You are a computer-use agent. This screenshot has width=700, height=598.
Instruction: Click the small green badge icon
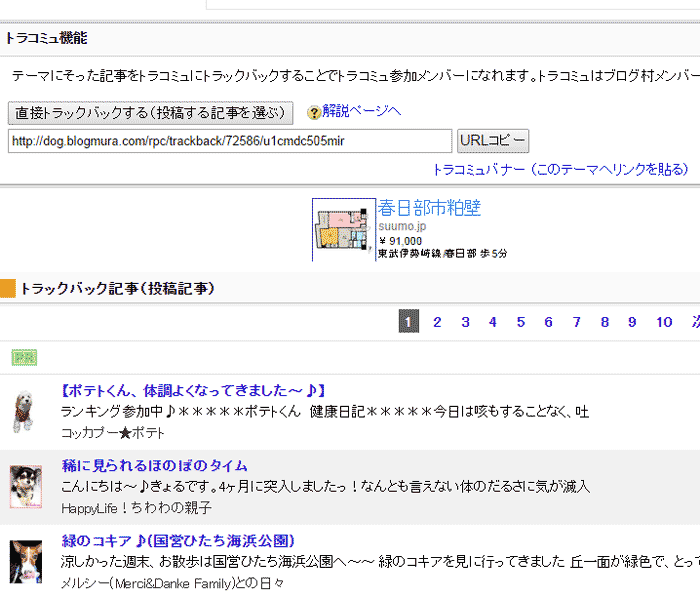[x=24, y=357]
